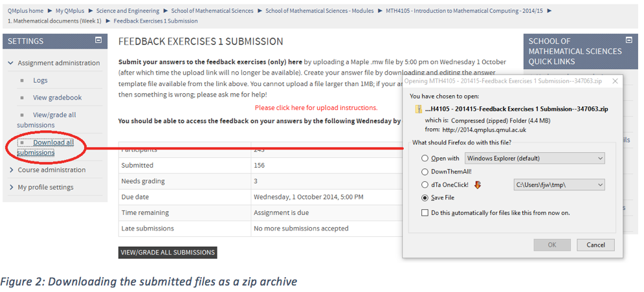
Task: Choose the DownThemAll! radio option
Action: (425, 172)
